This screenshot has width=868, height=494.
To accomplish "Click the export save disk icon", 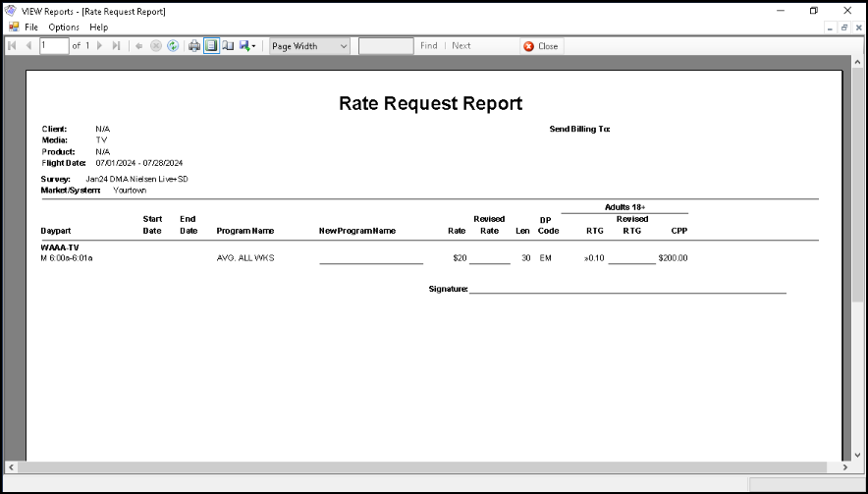I will click(x=244, y=46).
